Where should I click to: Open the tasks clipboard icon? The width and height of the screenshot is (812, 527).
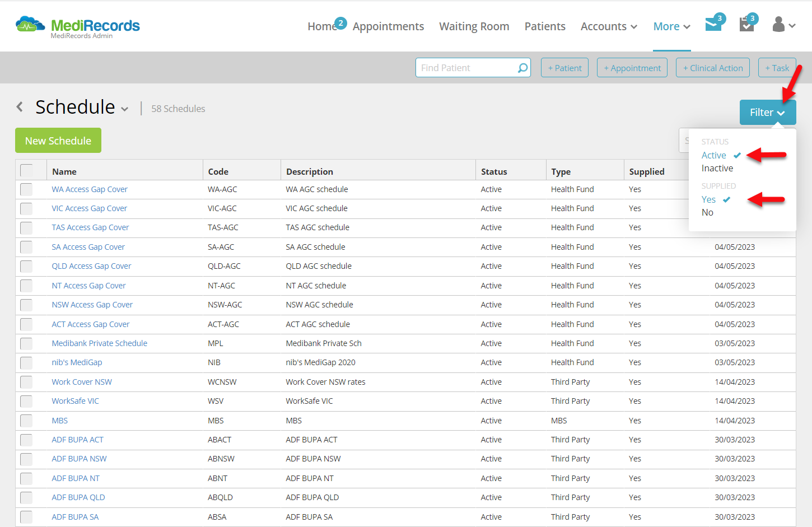click(746, 24)
